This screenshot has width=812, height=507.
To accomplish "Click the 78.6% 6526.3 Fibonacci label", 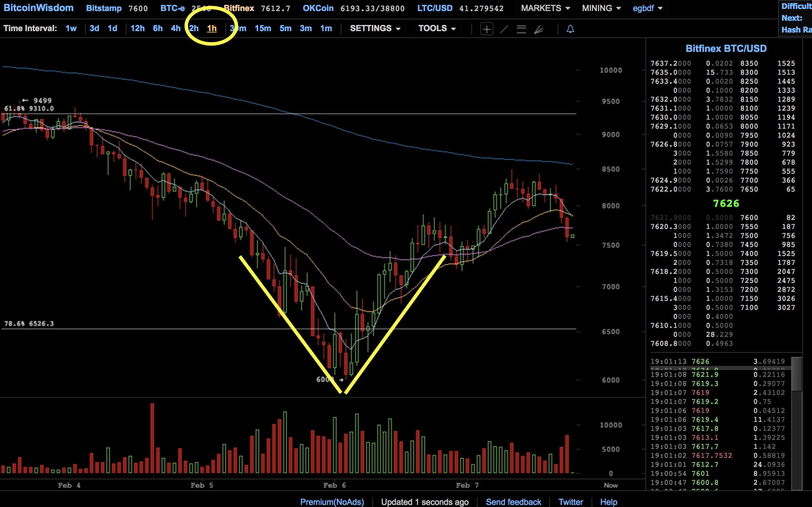I will [29, 324].
